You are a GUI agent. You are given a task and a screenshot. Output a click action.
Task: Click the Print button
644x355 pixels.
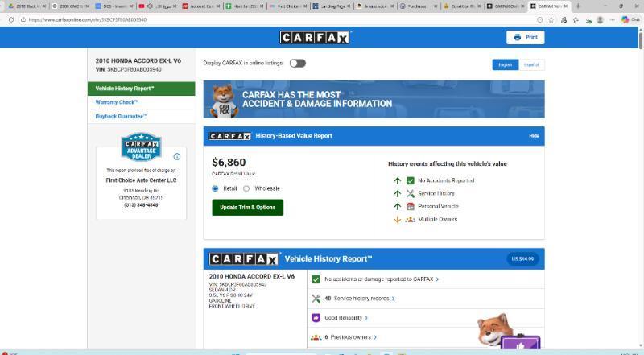[525, 37]
